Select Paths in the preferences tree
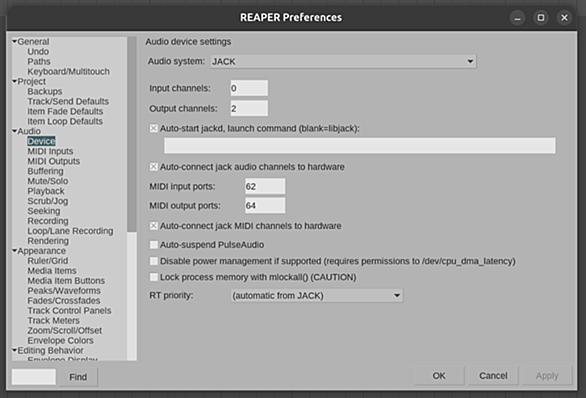This screenshot has height=398, width=586. point(39,62)
